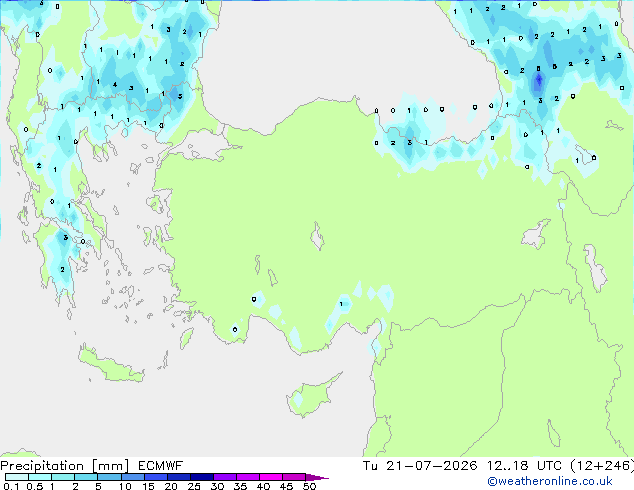Click the '(12+246)' forecast offset text
The width and height of the screenshot is (634, 490).
pos(602,466)
